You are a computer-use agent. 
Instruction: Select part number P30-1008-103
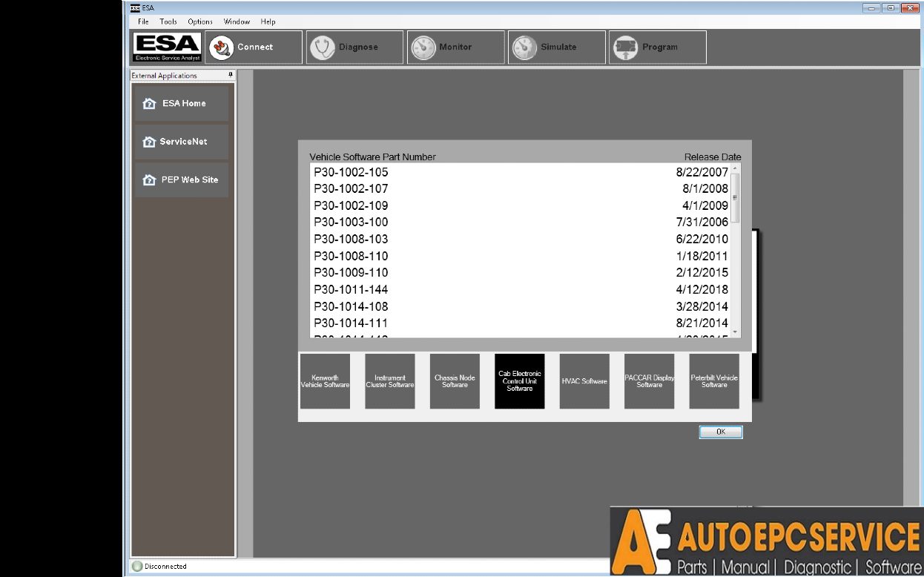point(351,240)
